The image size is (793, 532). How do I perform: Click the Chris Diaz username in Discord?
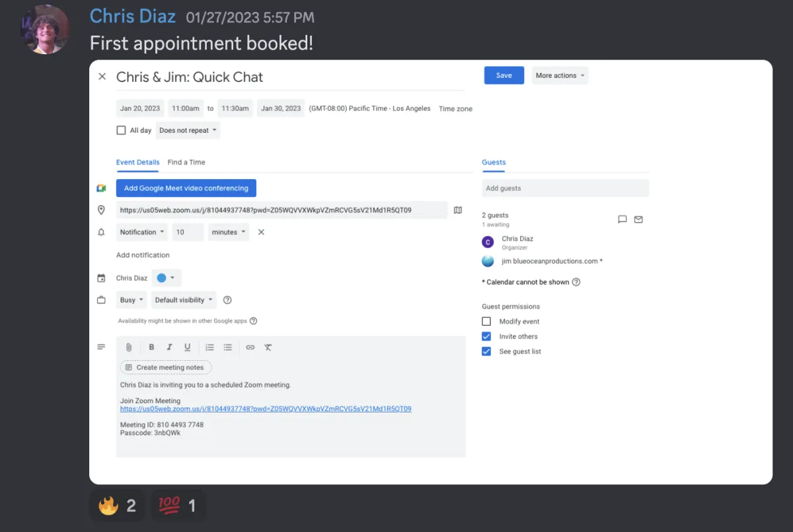133,17
